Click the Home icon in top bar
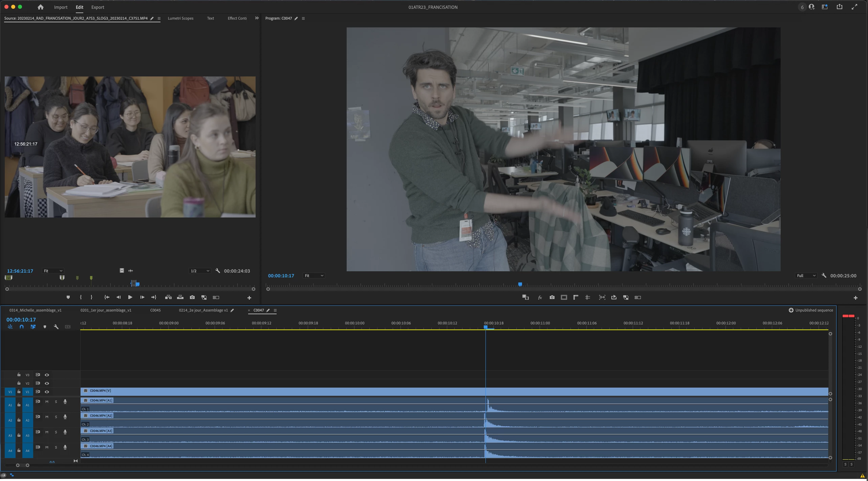Screen dimensions: 868x481 (x=41, y=7)
